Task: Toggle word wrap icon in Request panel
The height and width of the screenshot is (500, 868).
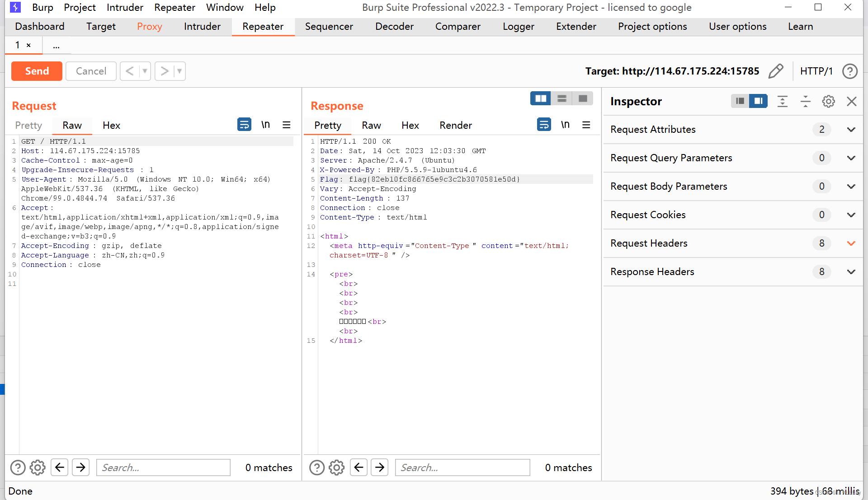Action: [x=244, y=124]
